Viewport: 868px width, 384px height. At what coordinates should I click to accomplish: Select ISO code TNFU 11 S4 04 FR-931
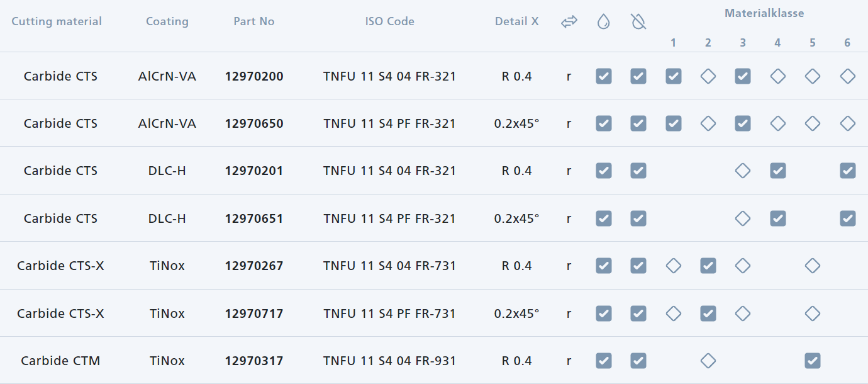coord(389,361)
